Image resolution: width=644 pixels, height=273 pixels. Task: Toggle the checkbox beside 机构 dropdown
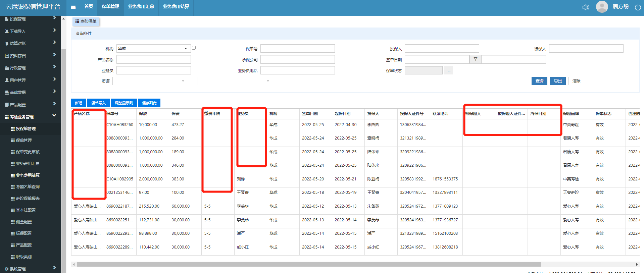194,48
